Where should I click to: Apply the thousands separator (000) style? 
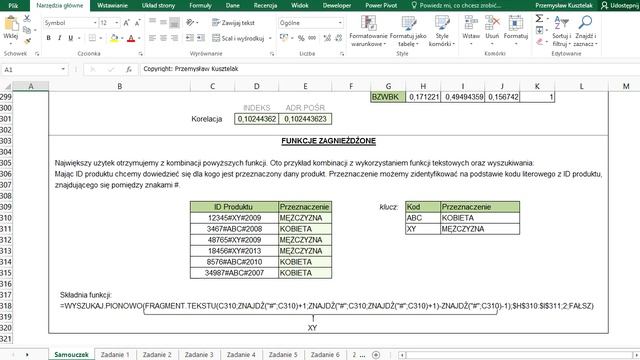[312, 38]
